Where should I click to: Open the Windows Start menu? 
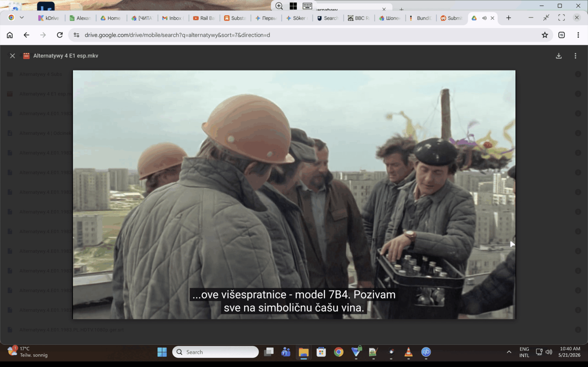click(x=162, y=352)
